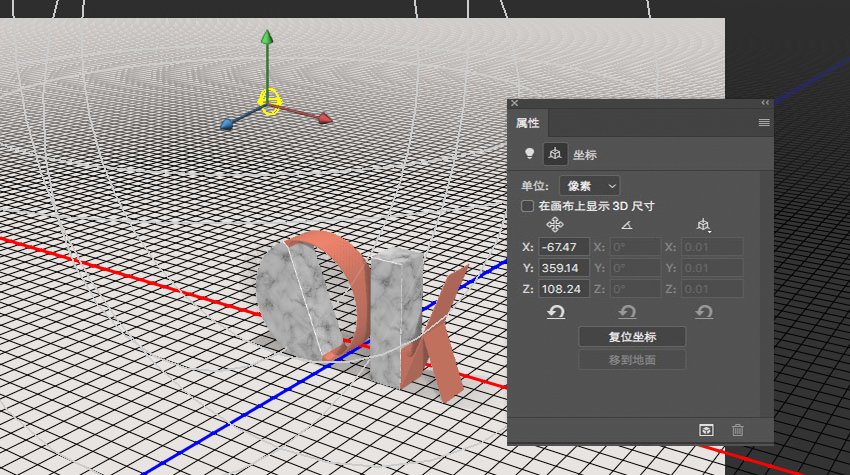Image resolution: width=850 pixels, height=475 pixels.
Task: Click the render icon at the panel bottom
Action: click(x=706, y=430)
